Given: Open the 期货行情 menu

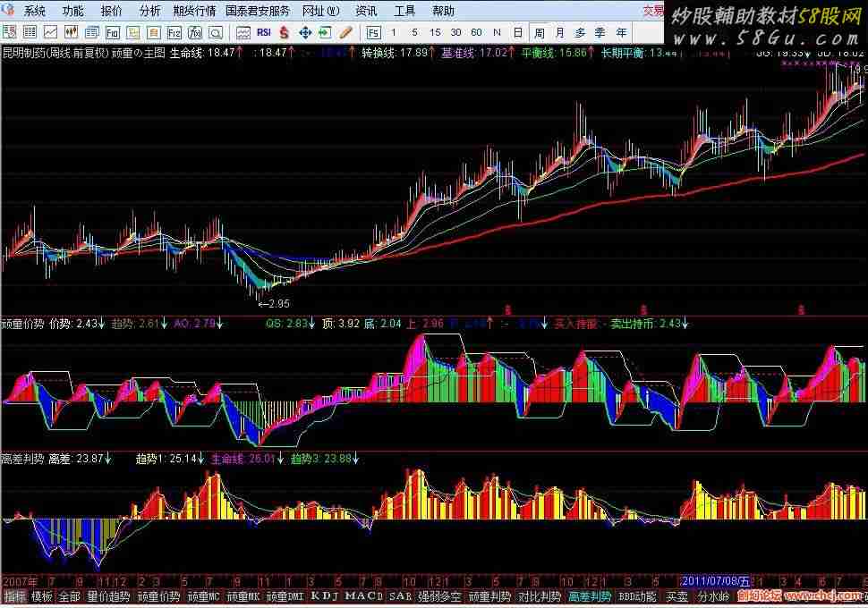Looking at the screenshot, I should coord(194,11).
